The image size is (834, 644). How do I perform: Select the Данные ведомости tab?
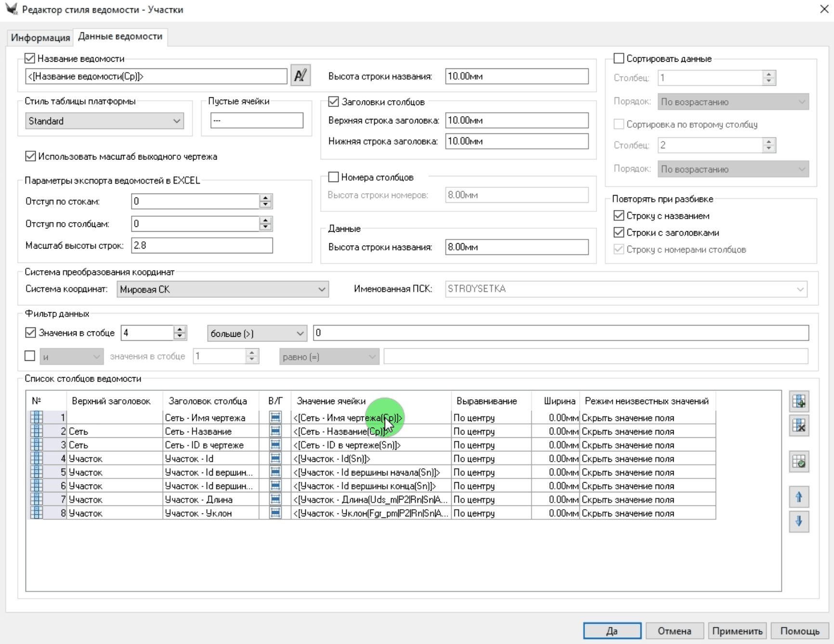[x=120, y=36]
